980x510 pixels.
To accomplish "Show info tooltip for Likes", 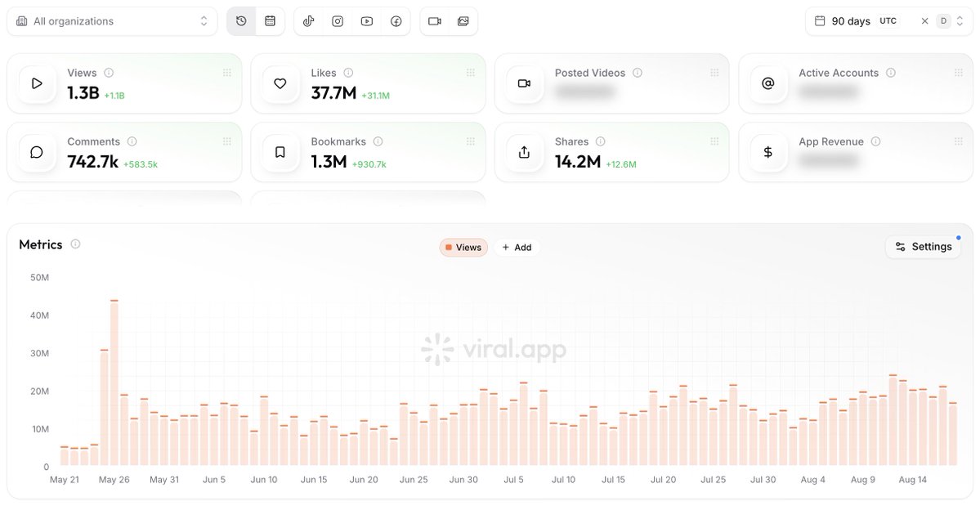I will (x=348, y=73).
